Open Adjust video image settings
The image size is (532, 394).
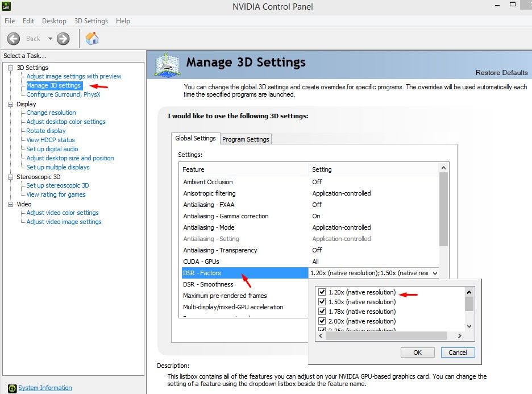click(x=64, y=222)
